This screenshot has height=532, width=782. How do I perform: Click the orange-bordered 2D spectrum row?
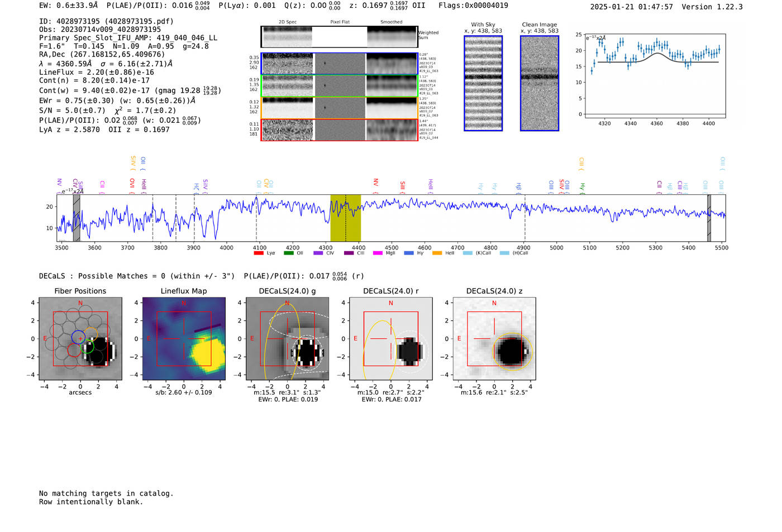[339, 108]
